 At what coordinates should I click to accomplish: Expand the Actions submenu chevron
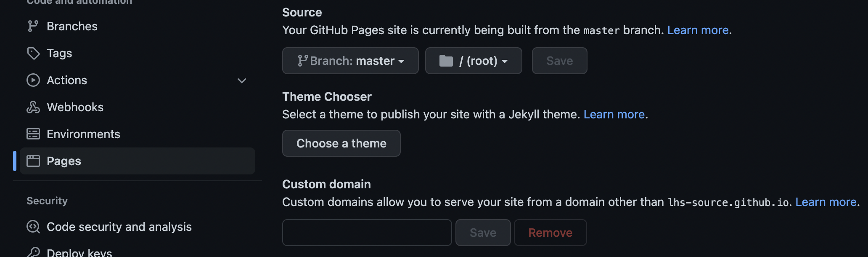click(242, 80)
